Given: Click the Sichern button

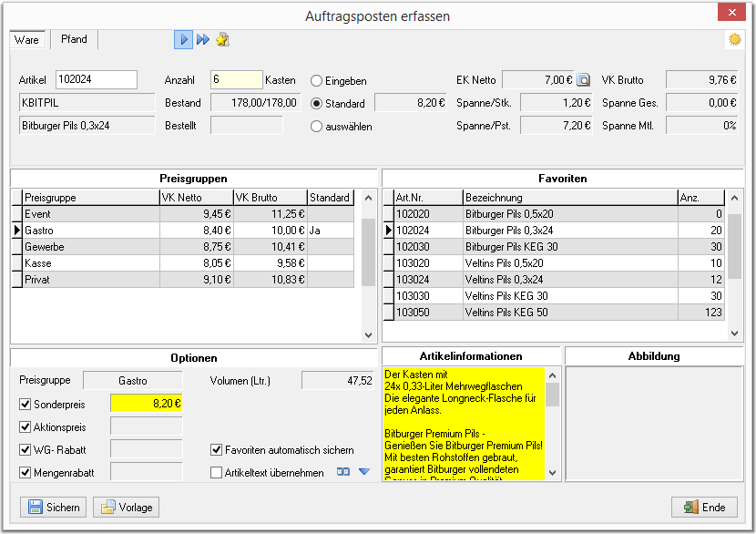Looking at the screenshot, I should tap(54, 507).
